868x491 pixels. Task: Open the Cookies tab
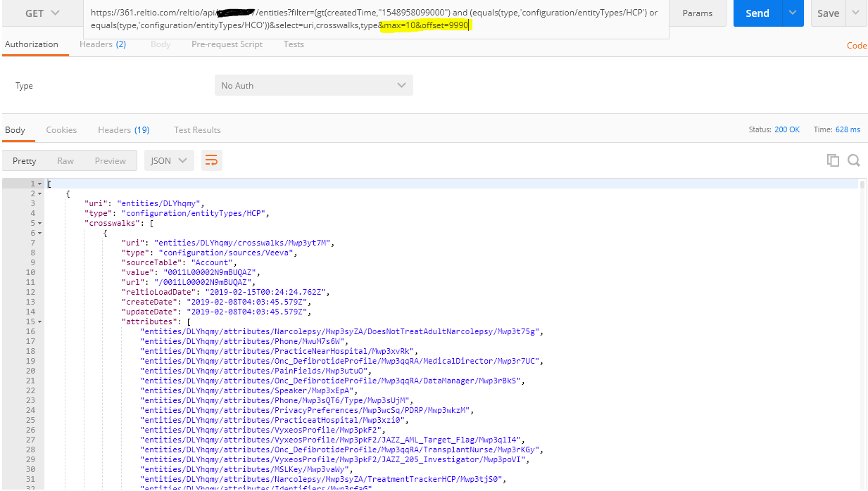[61, 130]
